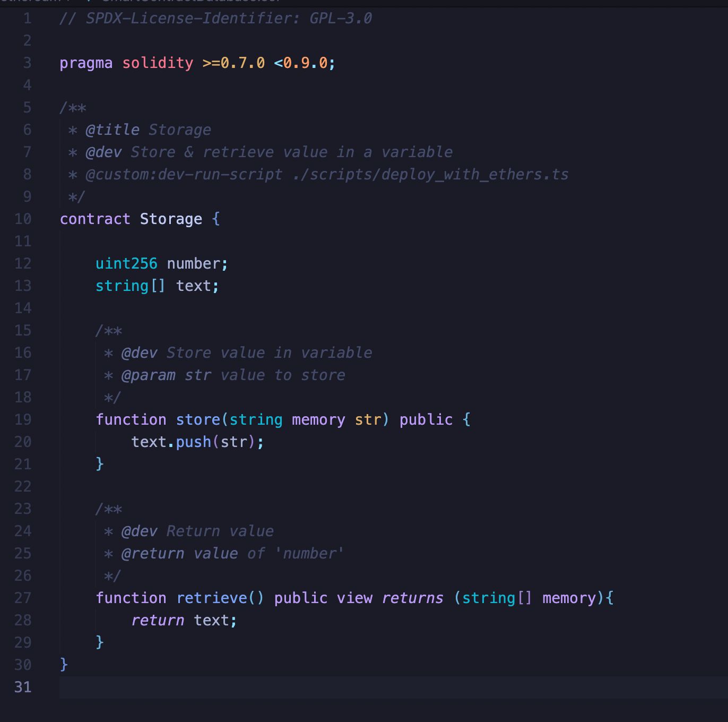Click line number 3 in the gutter
Screen dimensions: 728x722
click(x=27, y=63)
